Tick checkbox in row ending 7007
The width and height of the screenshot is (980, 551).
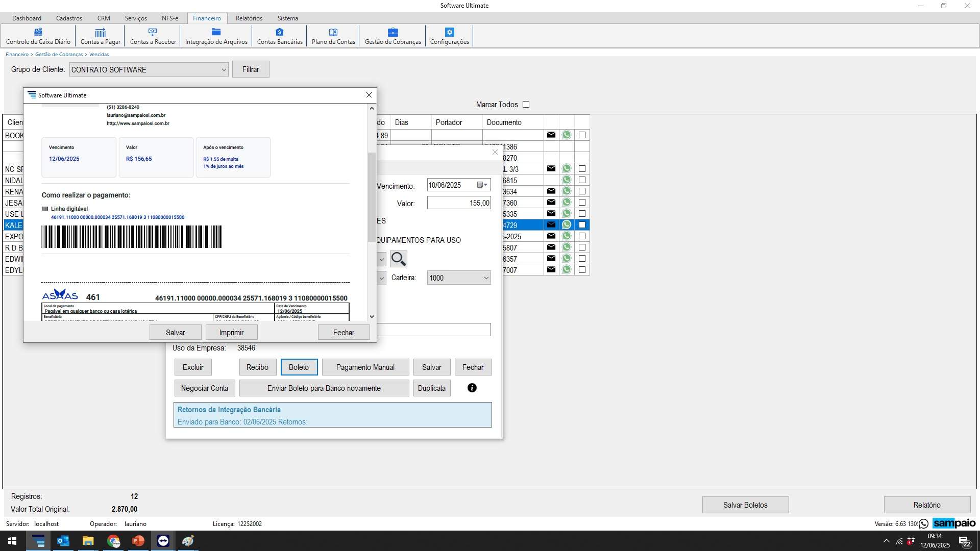click(x=582, y=270)
